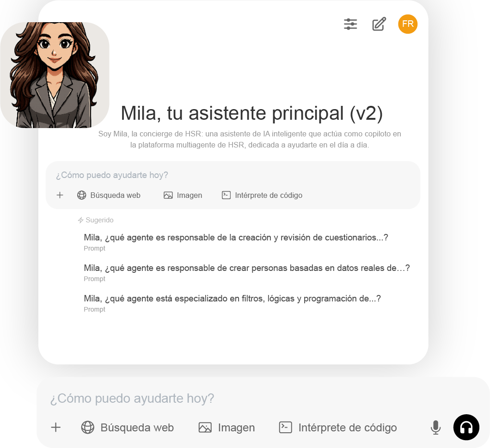Viewport: 490px width, 448px height.
Task: Open the FR user profile avatar
Action: 408,24
